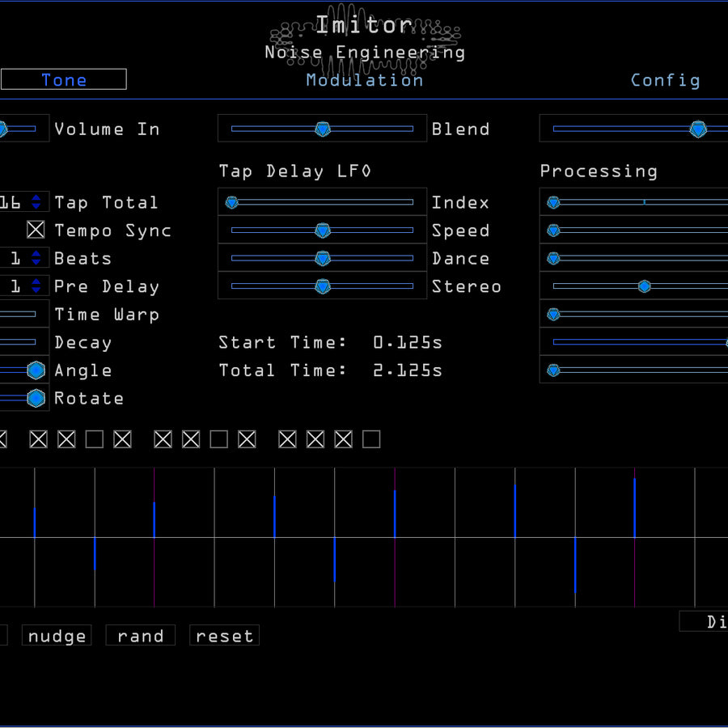Click the Blend slider handle
This screenshot has width=728, height=728.
(323, 129)
